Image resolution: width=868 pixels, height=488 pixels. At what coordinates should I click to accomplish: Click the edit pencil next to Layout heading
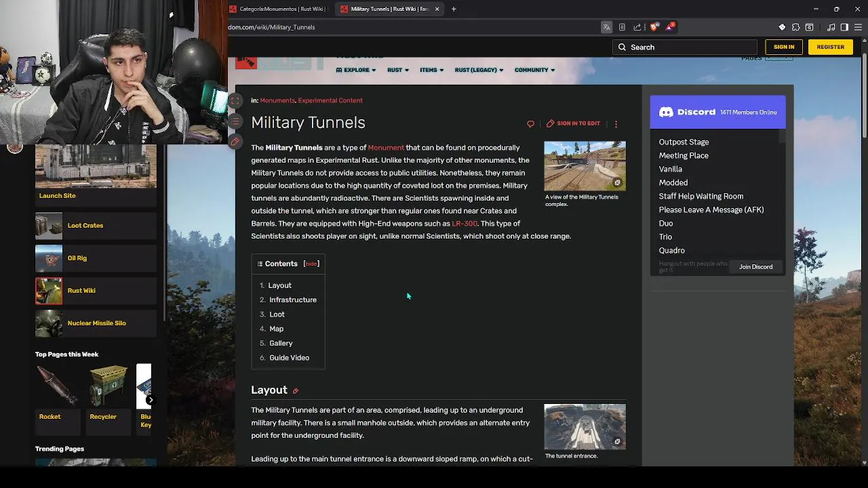295,391
